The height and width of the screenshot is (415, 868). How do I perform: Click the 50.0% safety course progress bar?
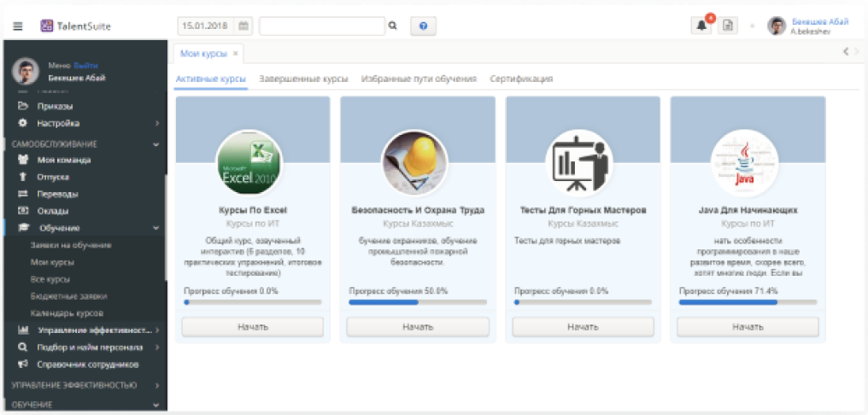418,302
